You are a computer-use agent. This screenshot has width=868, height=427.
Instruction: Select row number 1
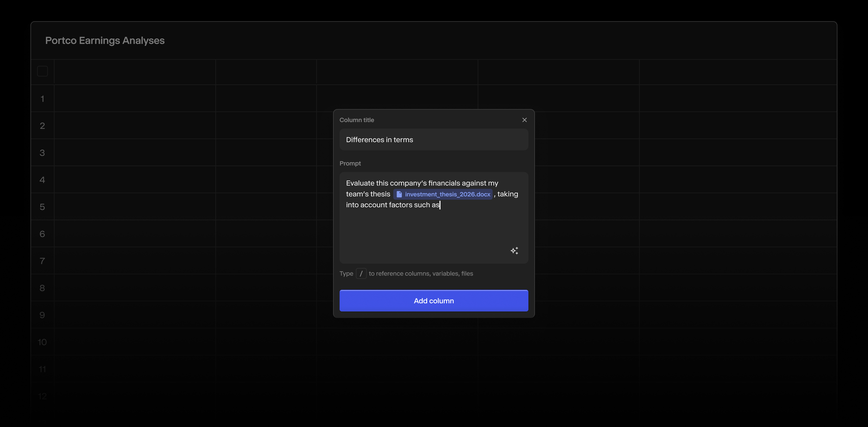[x=42, y=99]
